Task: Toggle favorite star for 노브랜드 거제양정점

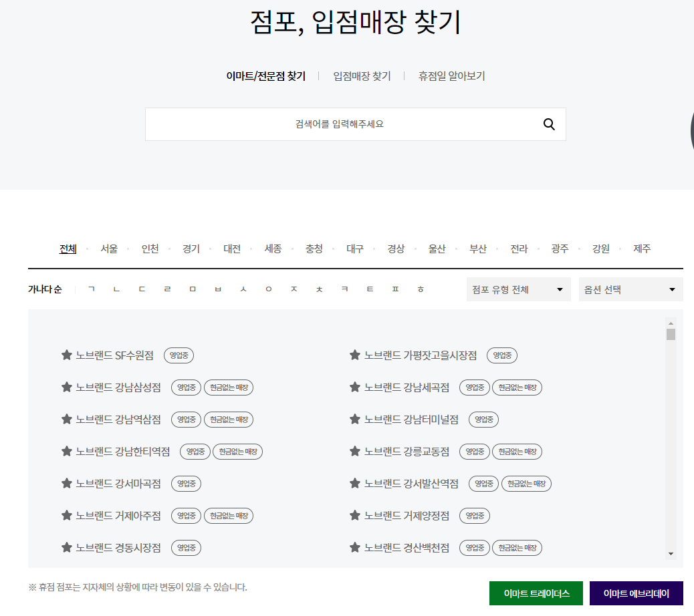Action: point(354,516)
